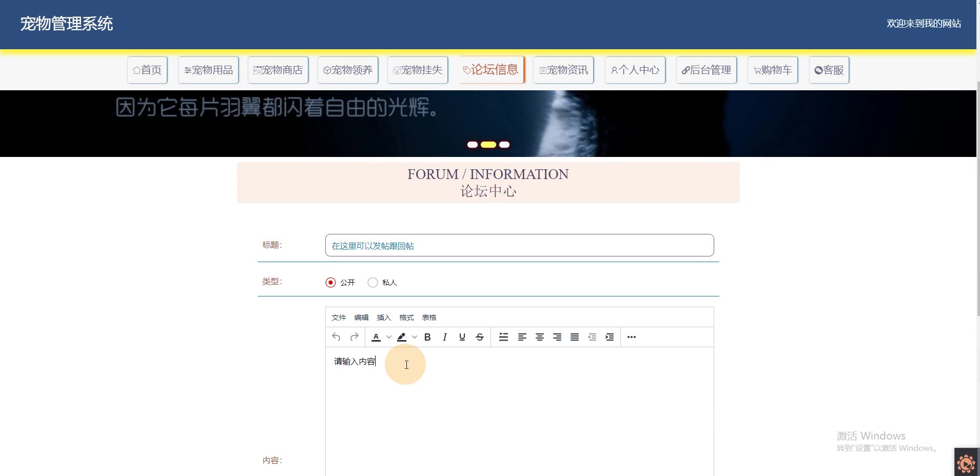Screen dimensions: 980x476
Task: Click the banner slideshow image
Action: (488, 124)
